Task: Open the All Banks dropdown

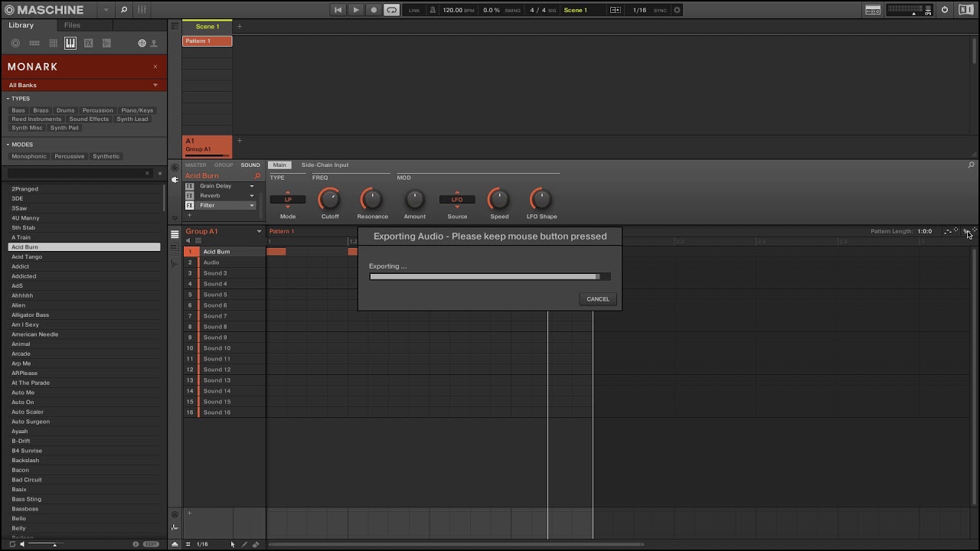Action: (x=83, y=85)
